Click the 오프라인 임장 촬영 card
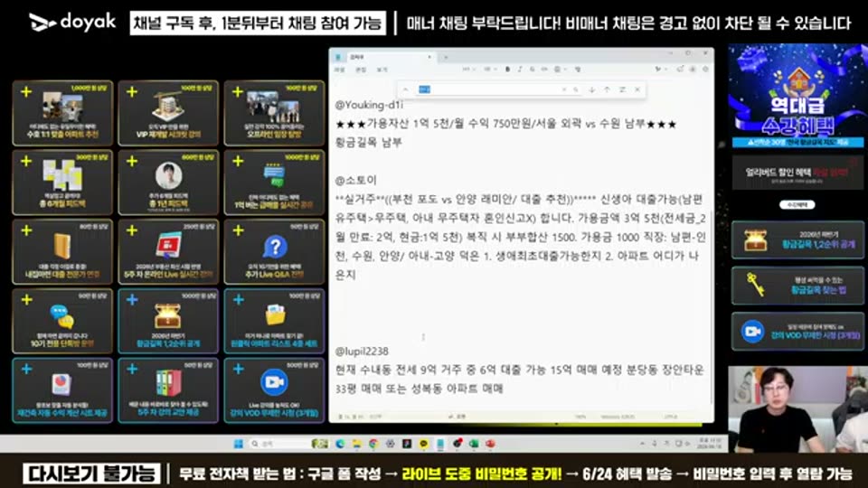 275,113
